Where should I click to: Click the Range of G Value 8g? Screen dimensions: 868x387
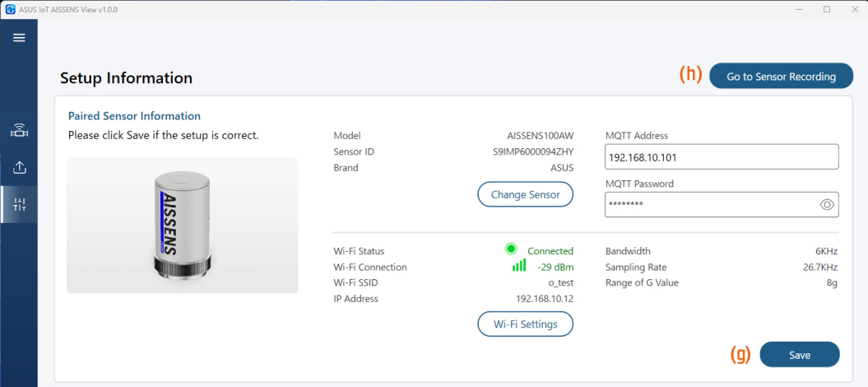[832, 283]
